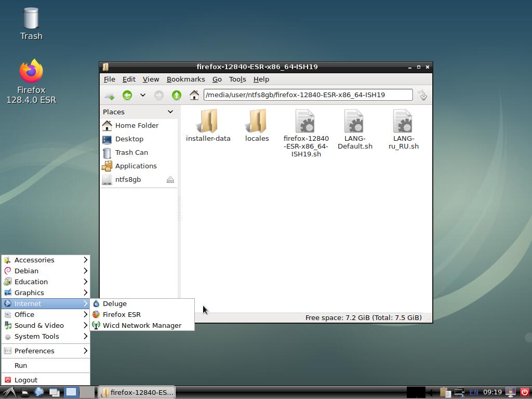Open Applications in Places sidebar
The height and width of the screenshot is (399, 532).
(x=139, y=166)
